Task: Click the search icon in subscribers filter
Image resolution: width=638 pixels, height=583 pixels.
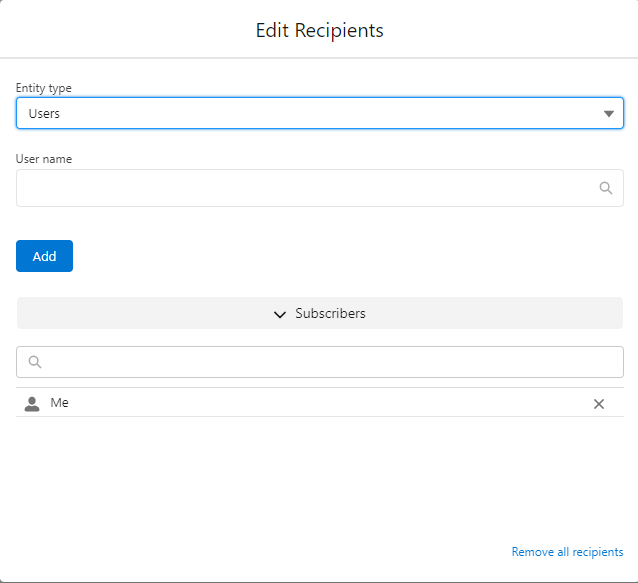Action: [35, 362]
